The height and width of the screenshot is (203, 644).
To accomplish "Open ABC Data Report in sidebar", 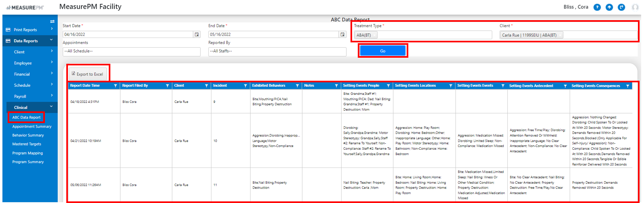I will (26, 117).
